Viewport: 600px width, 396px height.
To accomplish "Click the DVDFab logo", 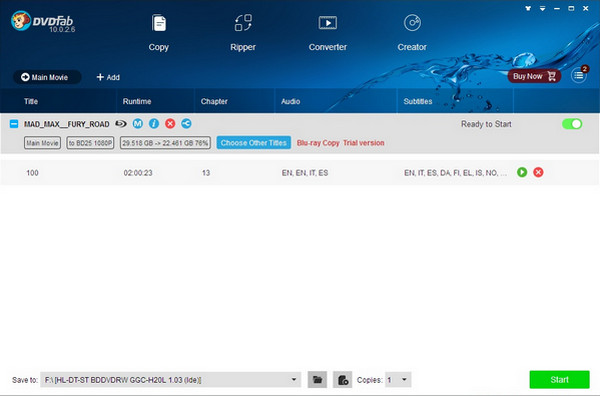I will pos(42,21).
